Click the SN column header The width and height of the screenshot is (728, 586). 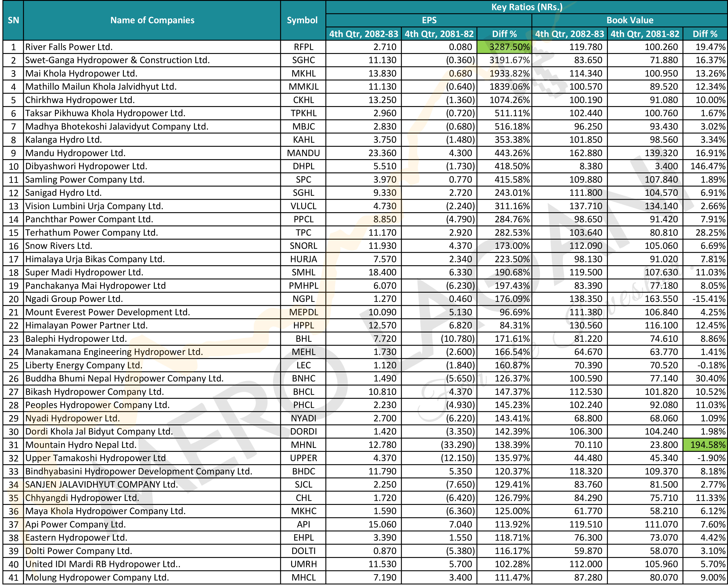click(13, 20)
